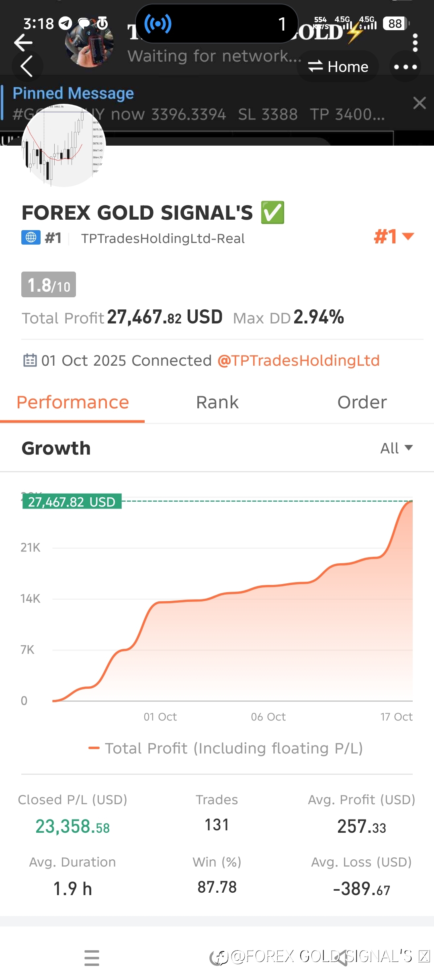Screen dimensions: 434x980
Task: Click the Home switch button
Action: pyautogui.click(x=338, y=67)
